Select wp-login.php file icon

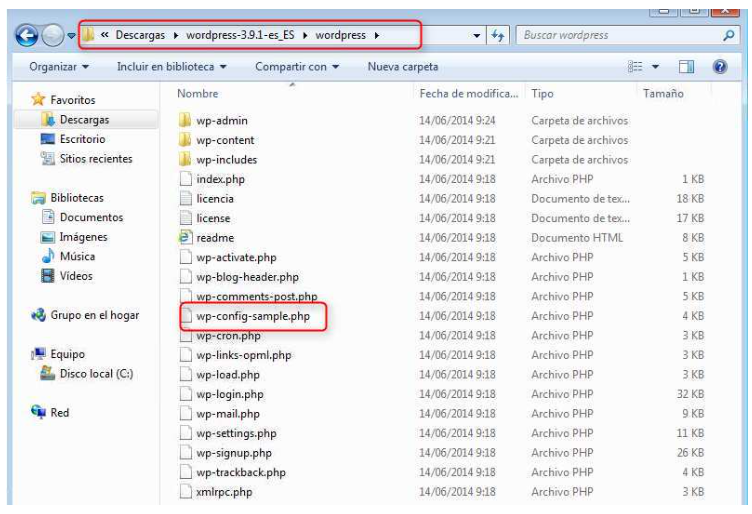click(x=186, y=394)
